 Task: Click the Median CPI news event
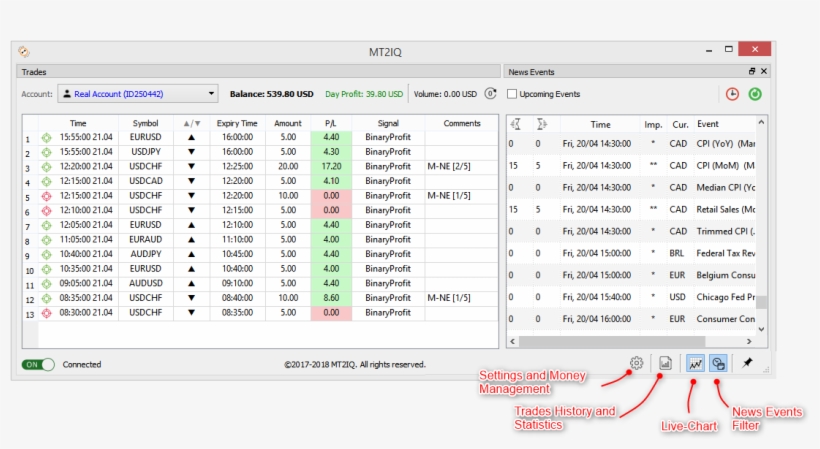coord(725,187)
